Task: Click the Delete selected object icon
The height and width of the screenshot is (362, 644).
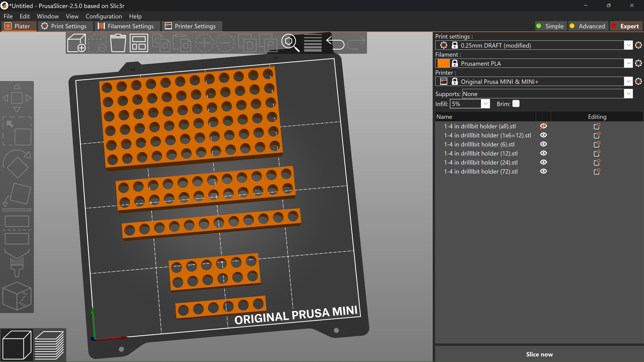Action: [x=97, y=43]
